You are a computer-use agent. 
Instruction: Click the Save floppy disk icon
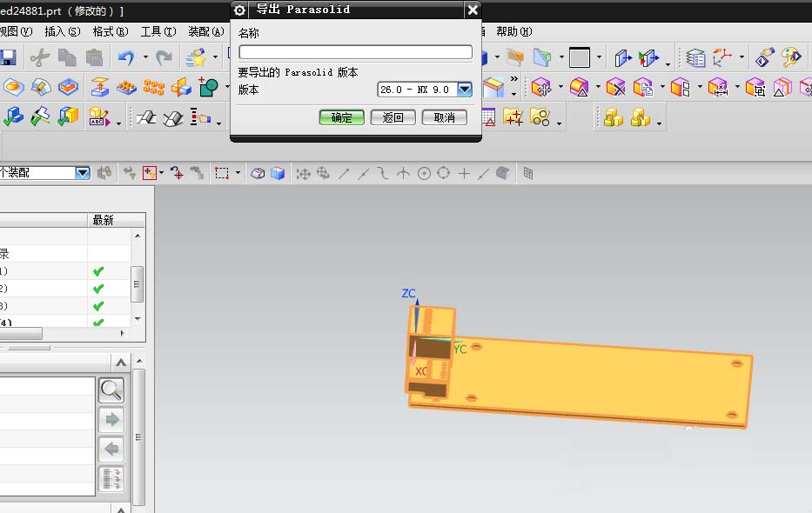pyautogui.click(x=8, y=57)
